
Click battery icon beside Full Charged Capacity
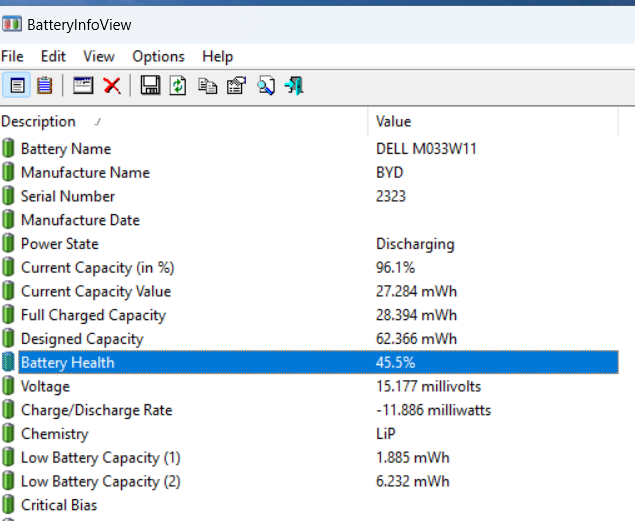click(x=8, y=315)
